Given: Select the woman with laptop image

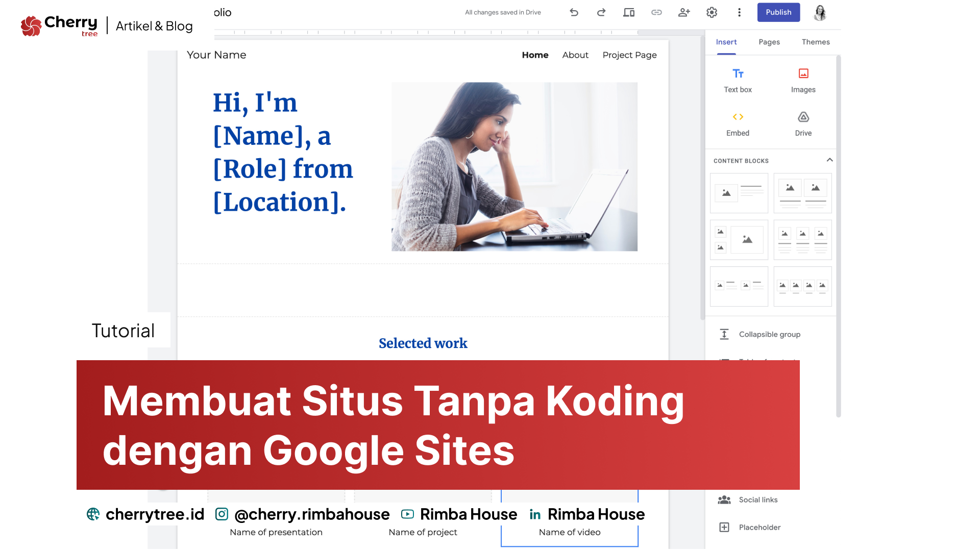Looking at the screenshot, I should tap(514, 166).
